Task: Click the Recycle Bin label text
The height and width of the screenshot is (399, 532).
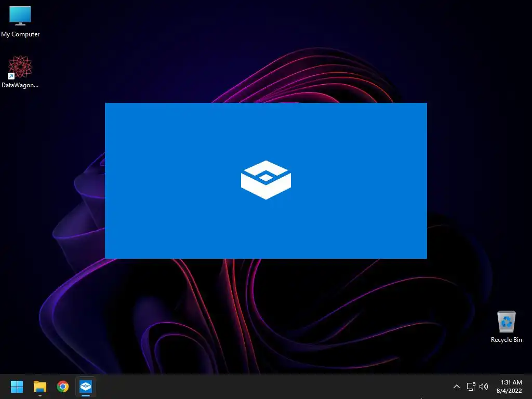Action: coord(506,340)
